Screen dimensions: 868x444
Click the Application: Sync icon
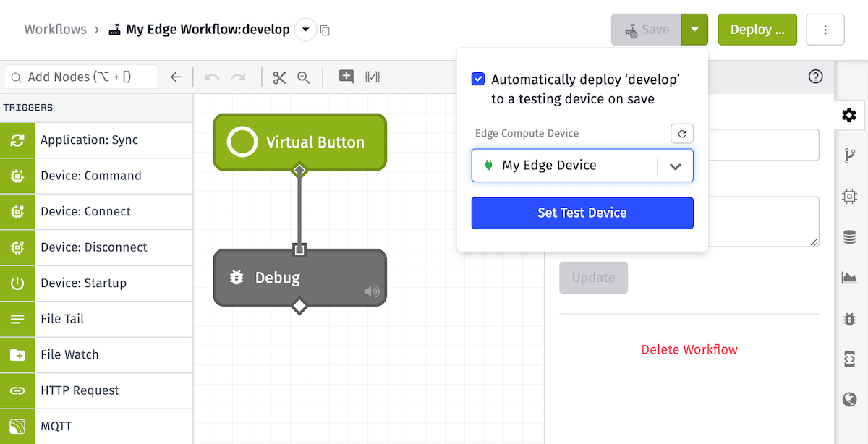pyautogui.click(x=17, y=140)
